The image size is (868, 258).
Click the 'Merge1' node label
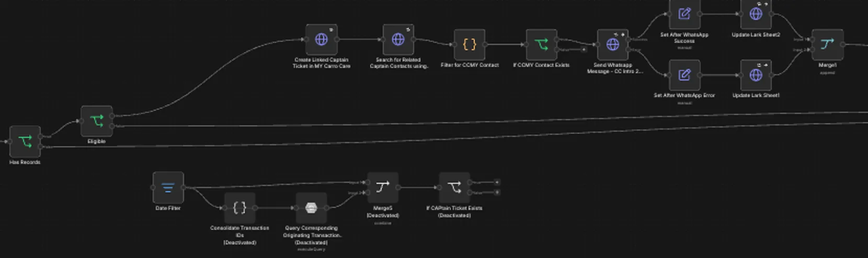[x=827, y=65]
